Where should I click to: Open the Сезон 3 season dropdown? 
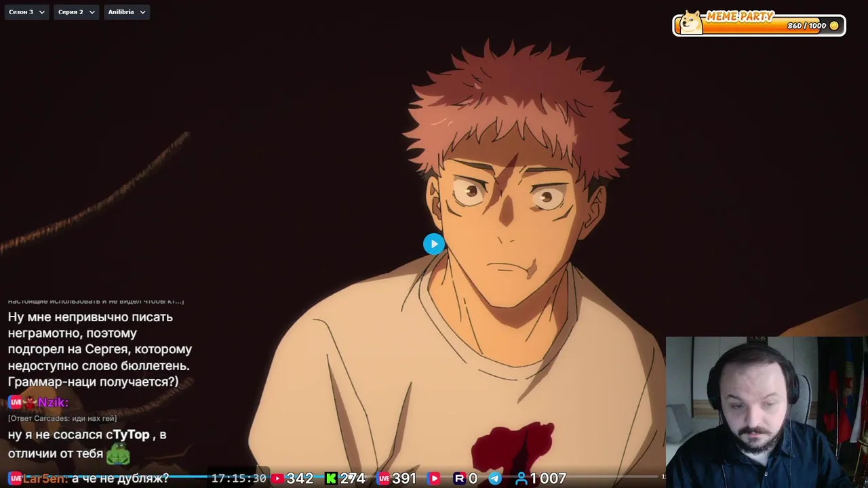(27, 12)
